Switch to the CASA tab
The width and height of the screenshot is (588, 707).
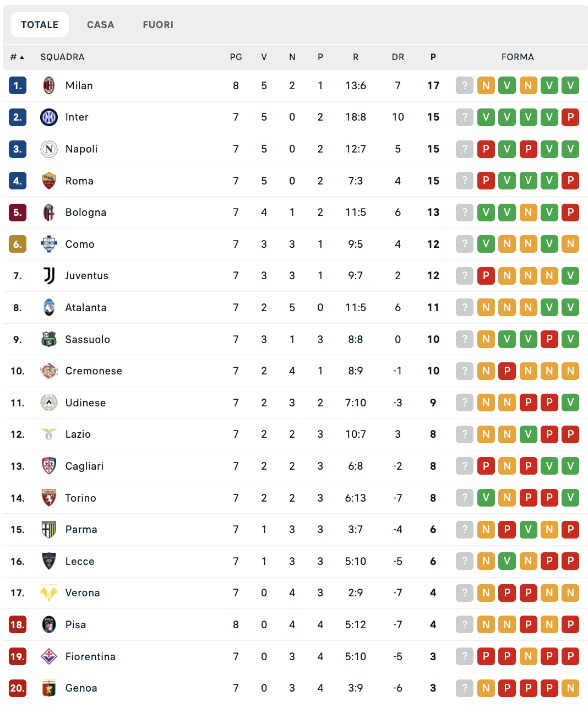pyautogui.click(x=100, y=25)
